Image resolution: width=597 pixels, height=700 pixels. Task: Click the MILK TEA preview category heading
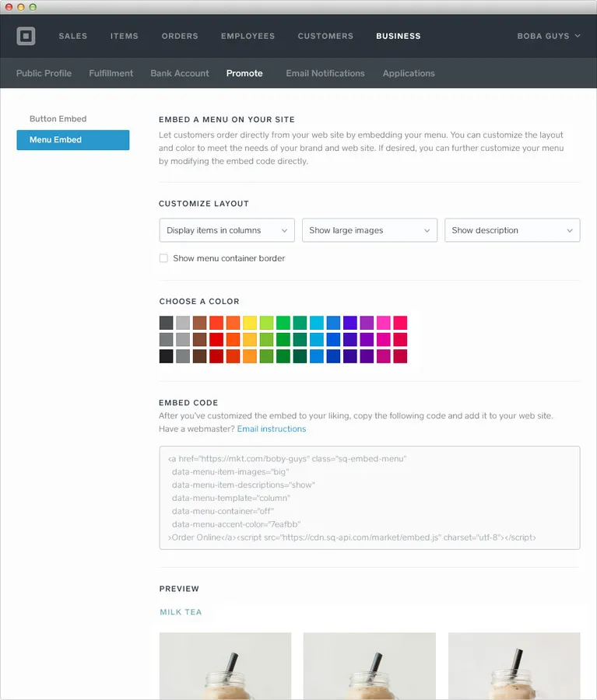(181, 612)
